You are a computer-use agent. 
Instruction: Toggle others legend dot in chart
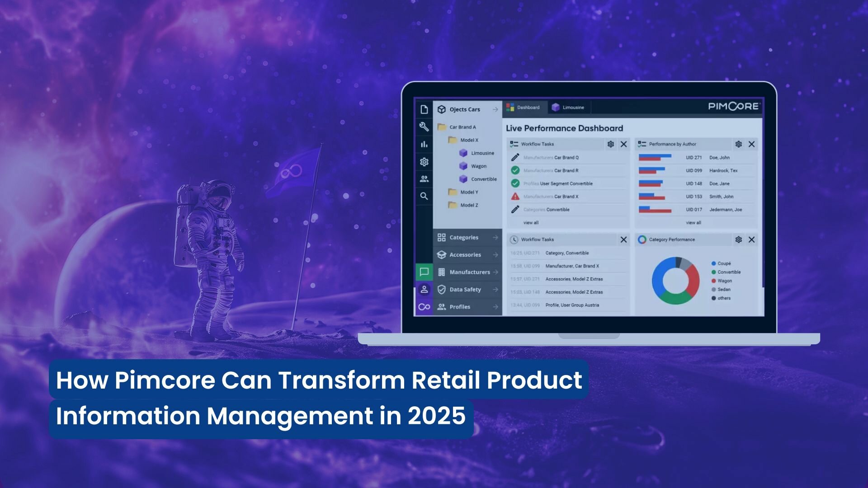714,298
